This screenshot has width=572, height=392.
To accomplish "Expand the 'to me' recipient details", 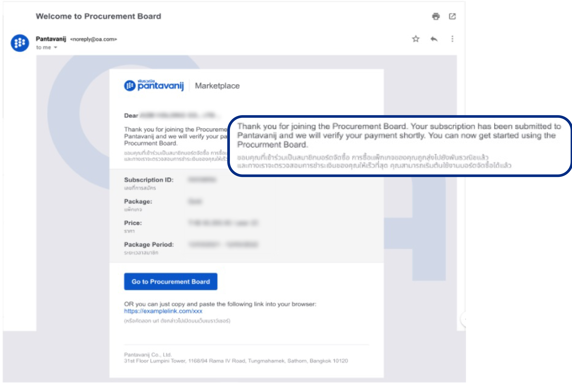I will coord(56,47).
